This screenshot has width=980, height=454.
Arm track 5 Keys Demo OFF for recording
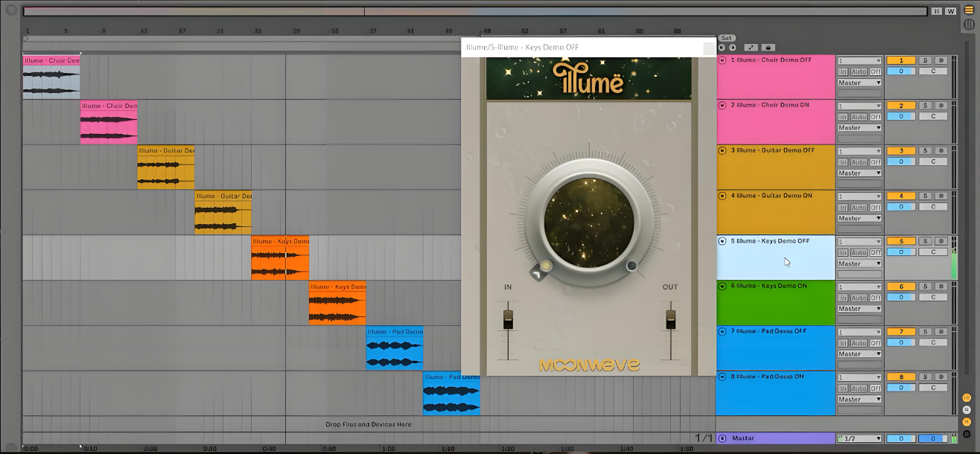click(941, 241)
